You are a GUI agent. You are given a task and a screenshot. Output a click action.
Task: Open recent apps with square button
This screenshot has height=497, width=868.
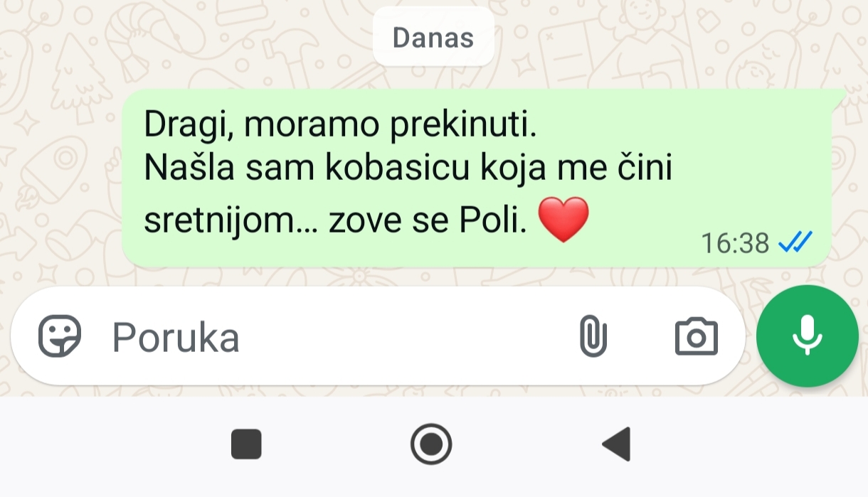click(246, 444)
